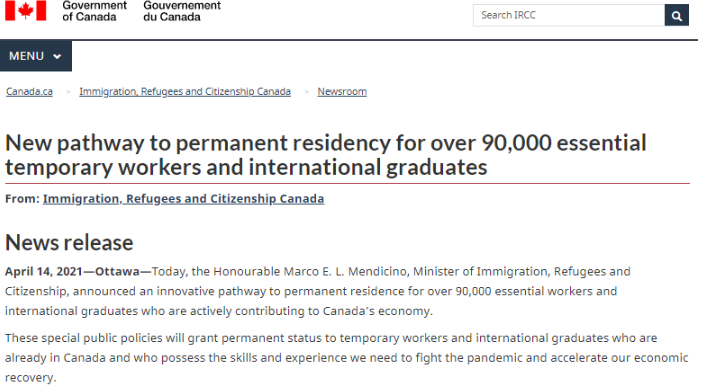Click the Government of Canada wordmark text
Screen dimensions: 710x386
[95, 11]
